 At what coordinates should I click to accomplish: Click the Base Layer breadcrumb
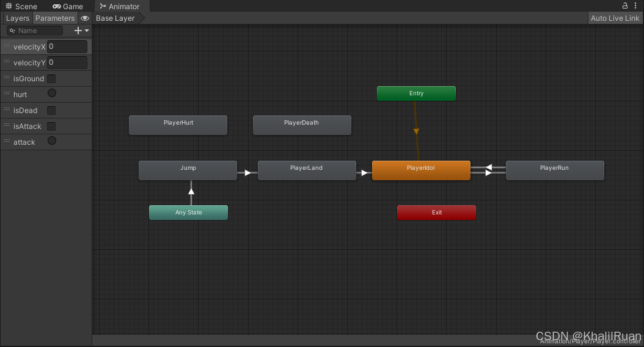(x=115, y=18)
